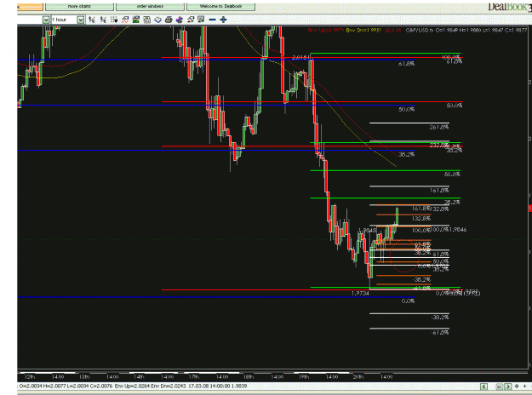Click the '-61.8%' Fibonacci label at bottom
Screen dimensions: 532x395
pos(440,333)
